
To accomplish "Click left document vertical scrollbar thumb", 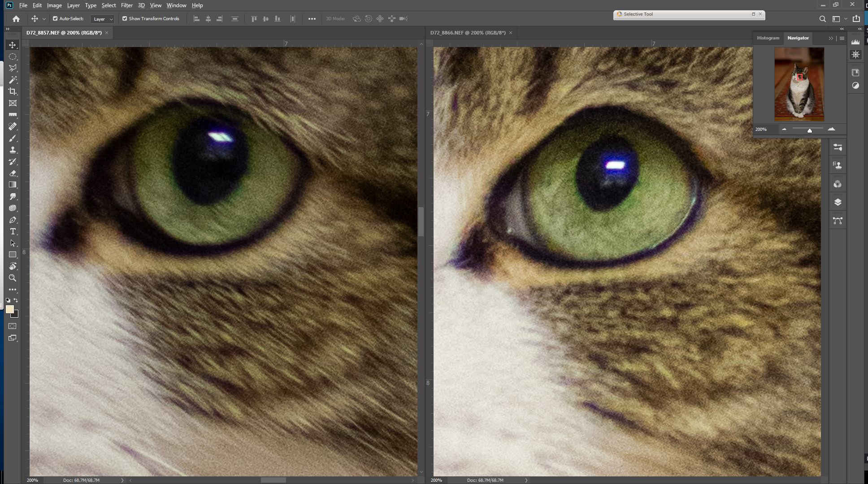I will tap(421, 221).
